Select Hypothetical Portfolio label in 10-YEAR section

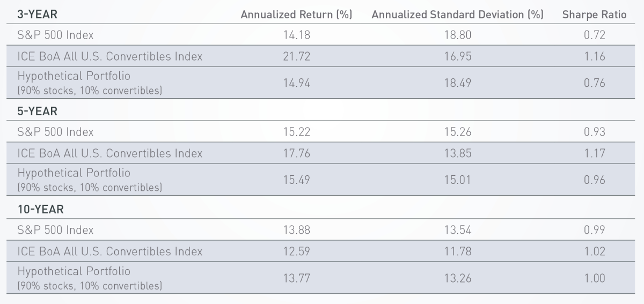[74, 271]
